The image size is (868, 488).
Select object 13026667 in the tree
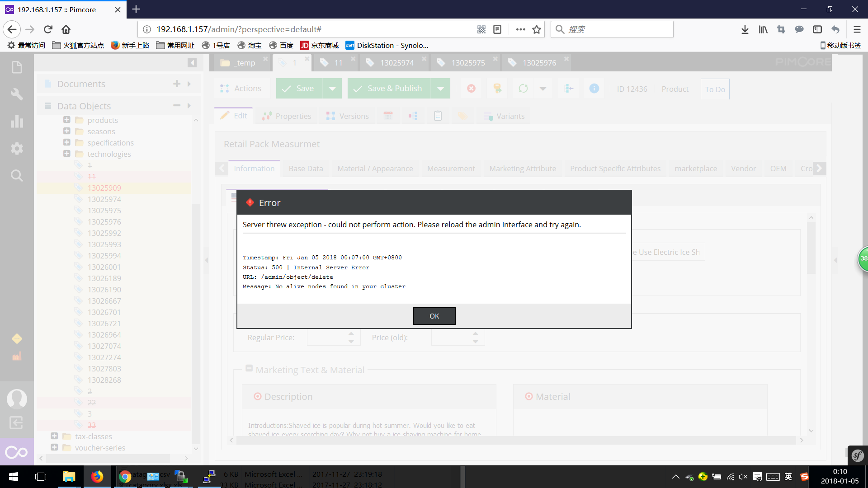click(x=104, y=301)
